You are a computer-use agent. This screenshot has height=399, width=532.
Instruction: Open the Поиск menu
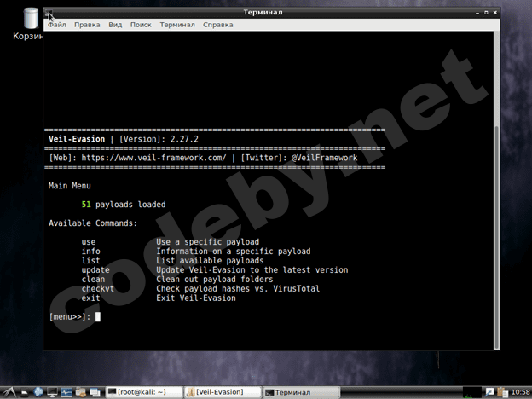[x=141, y=25]
